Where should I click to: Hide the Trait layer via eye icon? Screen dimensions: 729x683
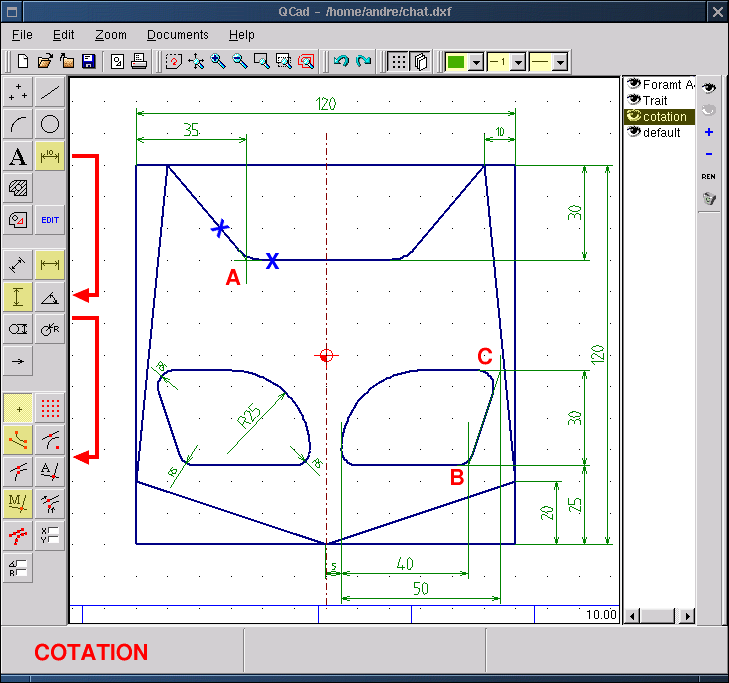coord(633,100)
